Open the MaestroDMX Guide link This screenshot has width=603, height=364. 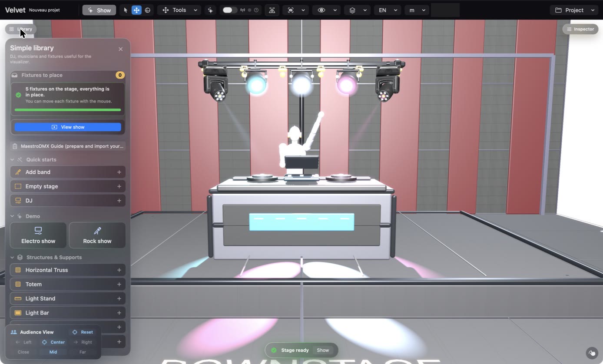click(x=68, y=146)
